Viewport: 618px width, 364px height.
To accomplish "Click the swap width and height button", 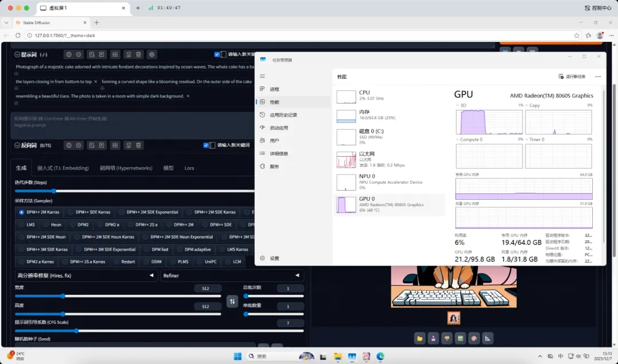I will [x=232, y=301].
